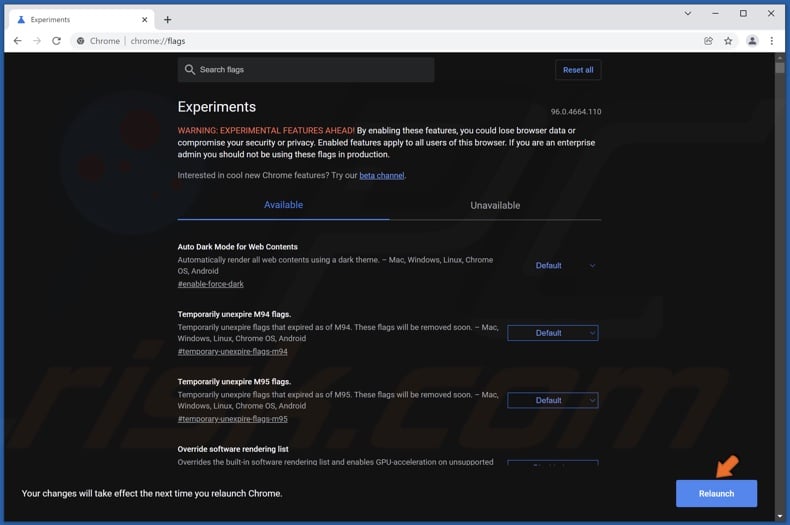Image resolution: width=790 pixels, height=525 pixels.
Task: Switch to the Unavailable tab
Action: pyautogui.click(x=495, y=206)
